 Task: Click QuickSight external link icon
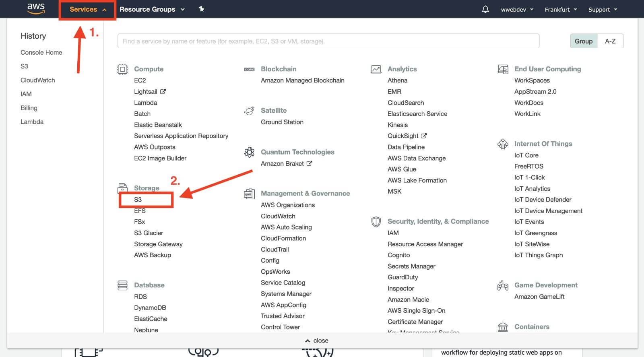point(424,136)
